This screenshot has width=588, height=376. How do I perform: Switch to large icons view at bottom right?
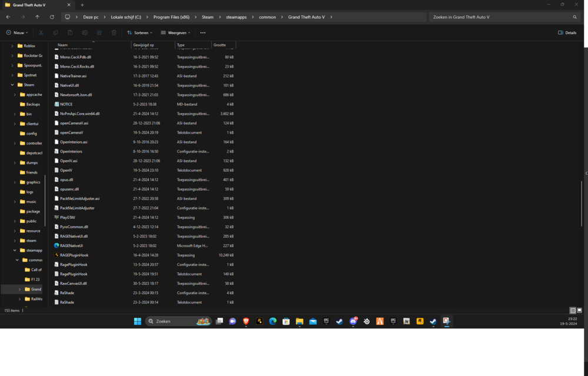(579, 310)
